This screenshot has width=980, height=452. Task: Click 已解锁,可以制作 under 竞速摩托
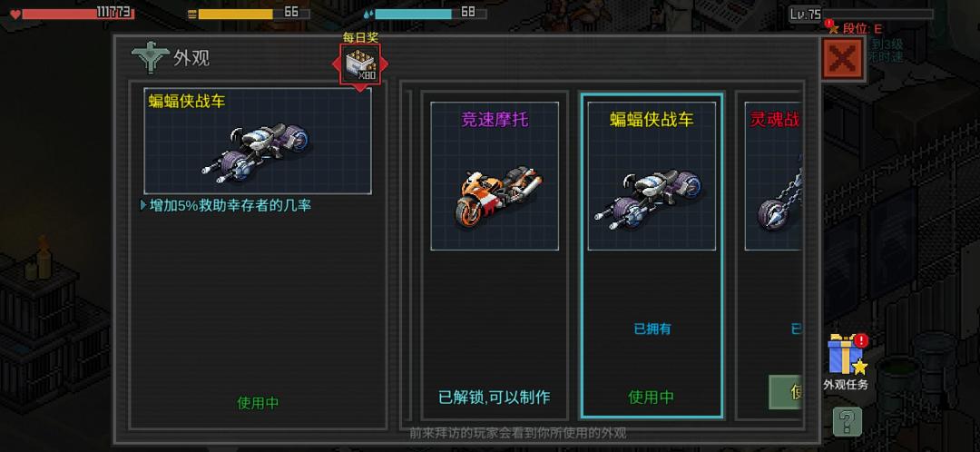pyautogui.click(x=494, y=397)
